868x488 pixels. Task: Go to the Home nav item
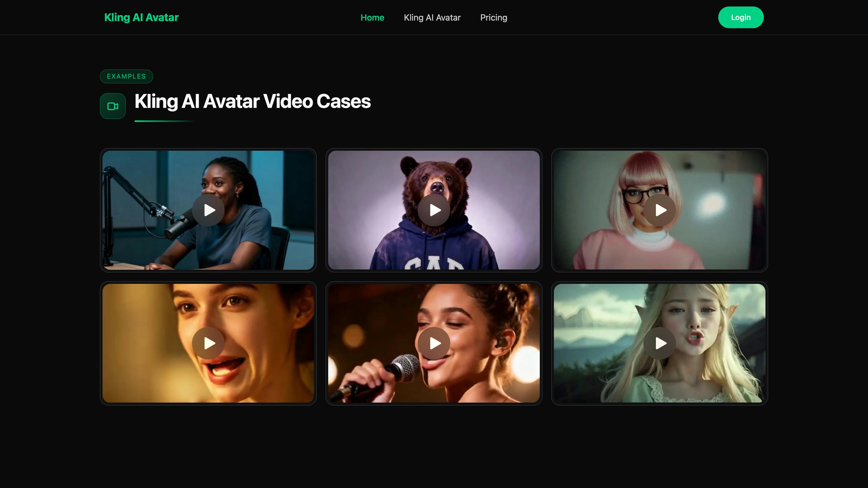[x=372, y=18]
